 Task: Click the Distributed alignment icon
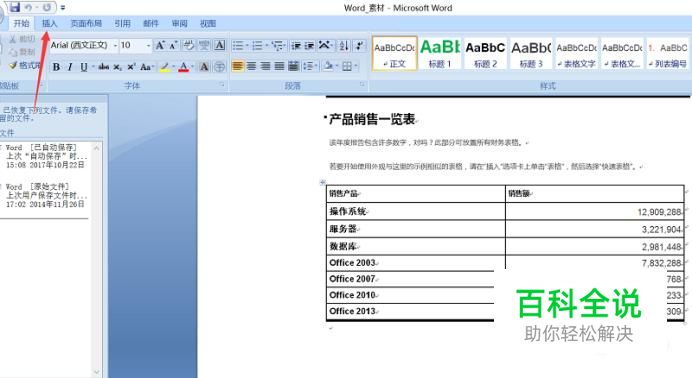click(x=293, y=67)
